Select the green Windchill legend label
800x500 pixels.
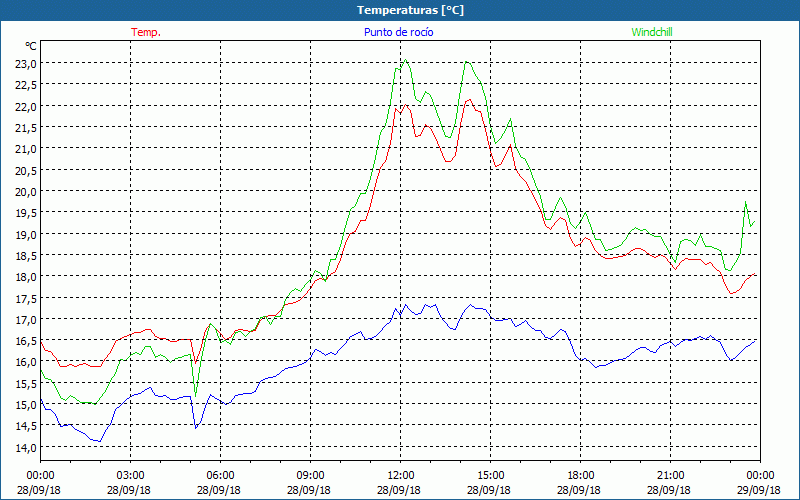click(x=652, y=32)
